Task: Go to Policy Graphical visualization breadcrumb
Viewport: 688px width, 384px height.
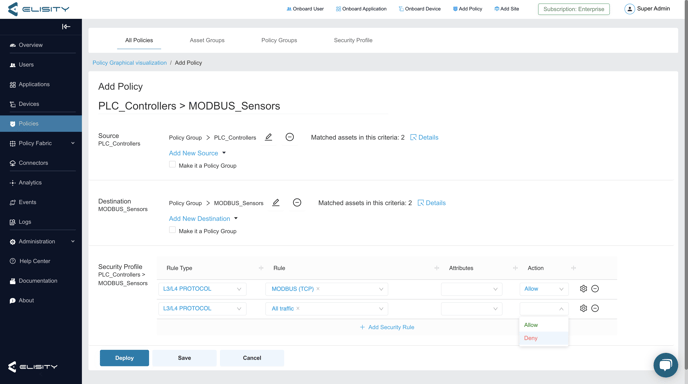Action: point(129,63)
